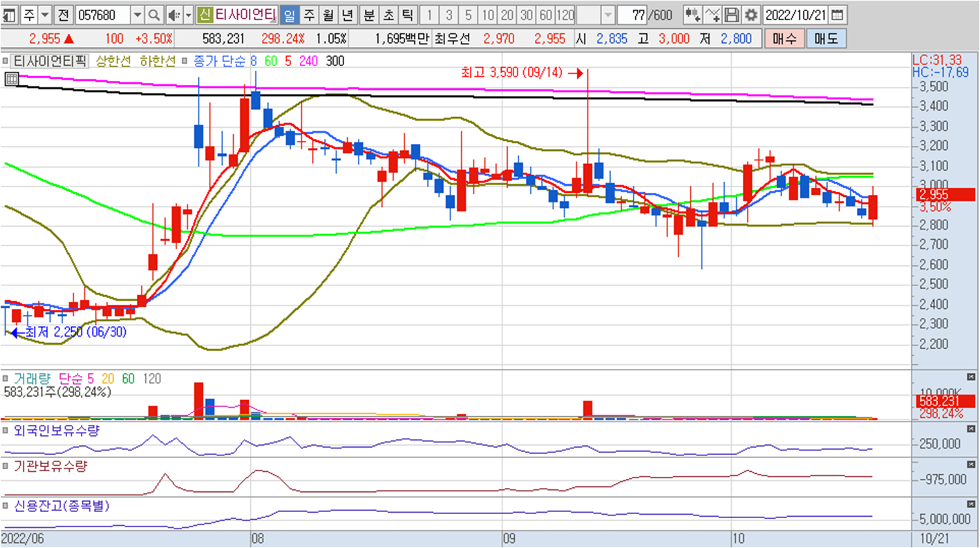The image size is (980, 548).
Task: Click the 10/21 date label on time axis
Action: (934, 539)
